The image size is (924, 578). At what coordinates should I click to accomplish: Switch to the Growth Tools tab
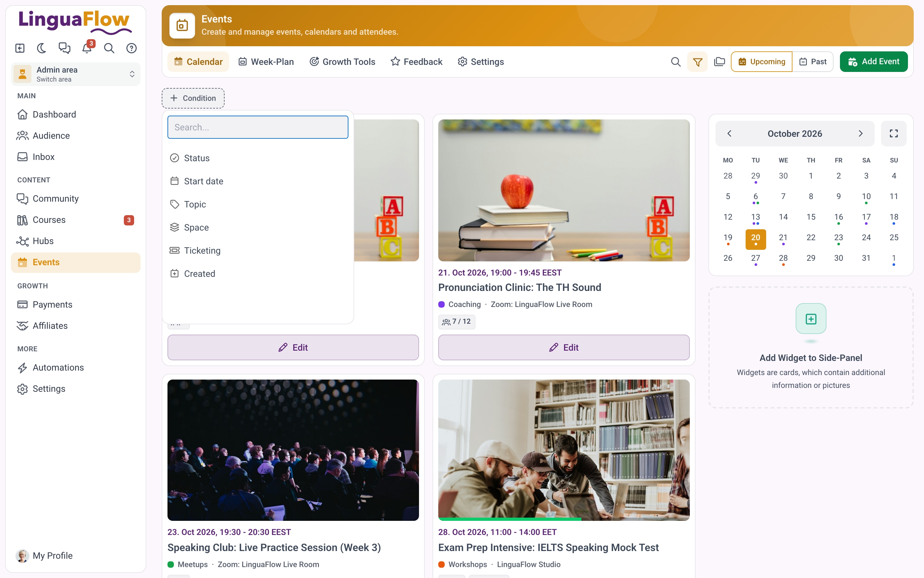[x=343, y=62]
